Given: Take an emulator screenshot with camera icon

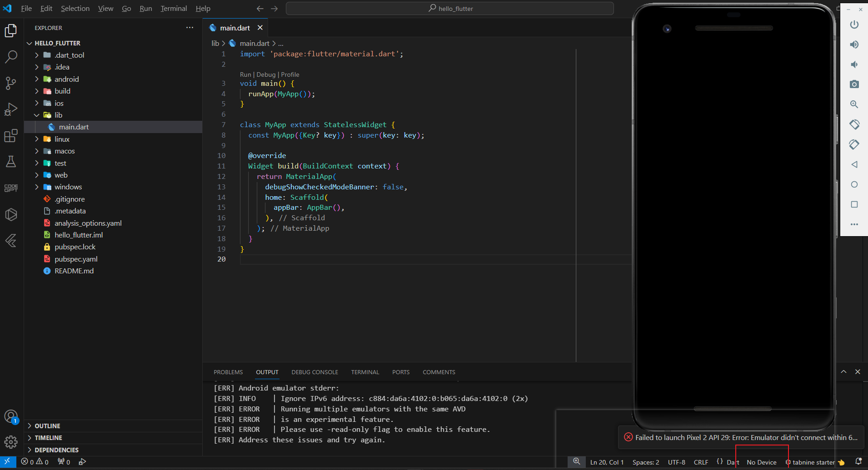Looking at the screenshot, I should point(854,84).
